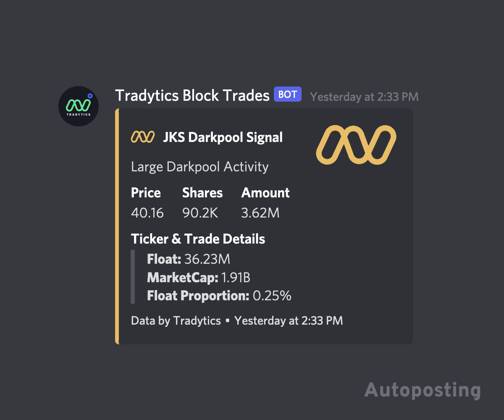Expand the Ticker & Trade Details section
The width and height of the screenshot is (504, 420).
tap(198, 239)
